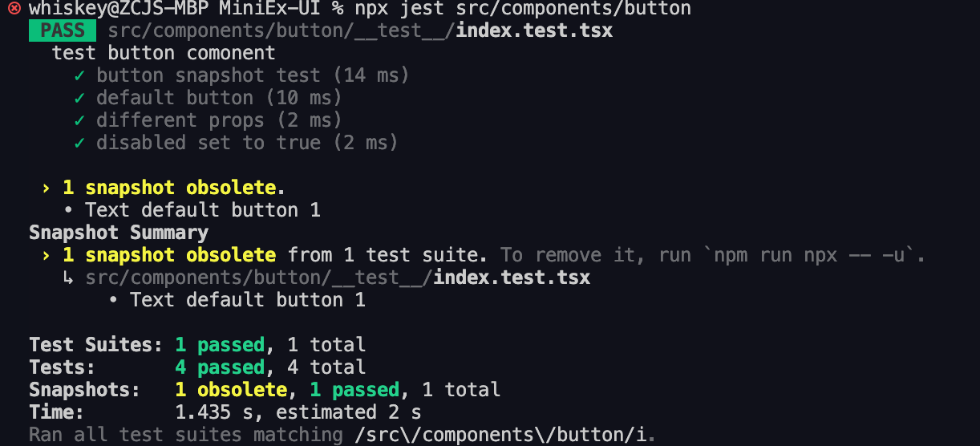Click the 'Time:' label

pyautogui.click(x=57, y=412)
